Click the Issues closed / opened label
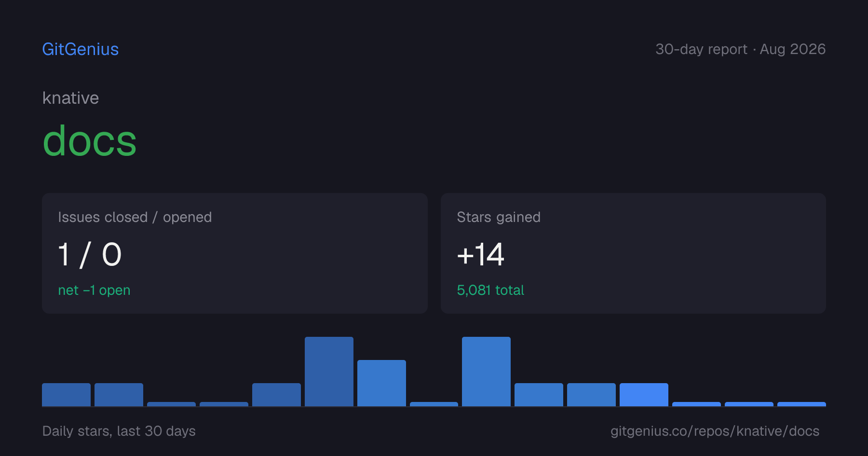 135,217
